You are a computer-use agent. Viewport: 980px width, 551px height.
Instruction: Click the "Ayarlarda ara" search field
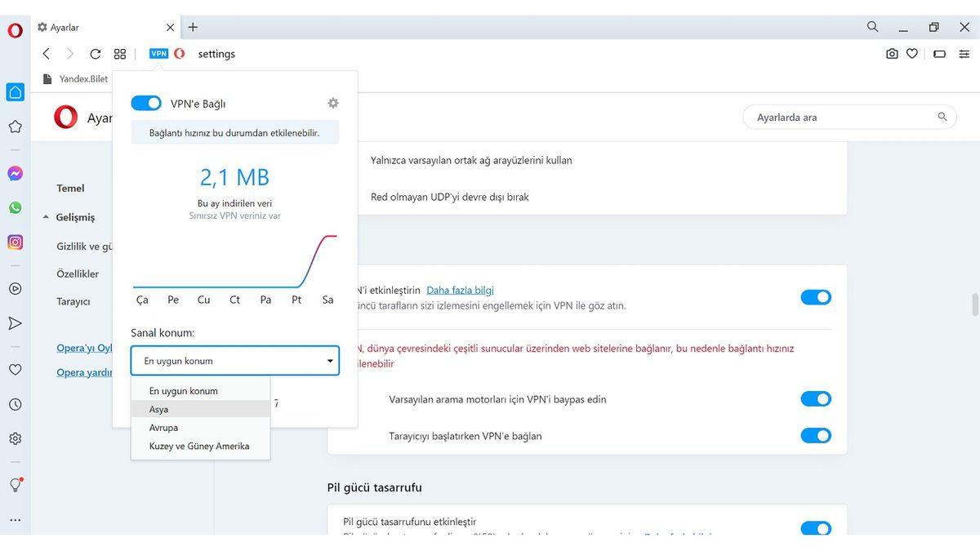click(x=849, y=117)
